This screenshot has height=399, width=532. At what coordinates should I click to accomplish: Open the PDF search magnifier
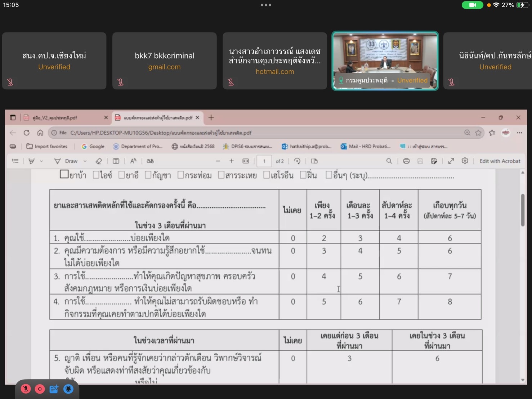[389, 161]
